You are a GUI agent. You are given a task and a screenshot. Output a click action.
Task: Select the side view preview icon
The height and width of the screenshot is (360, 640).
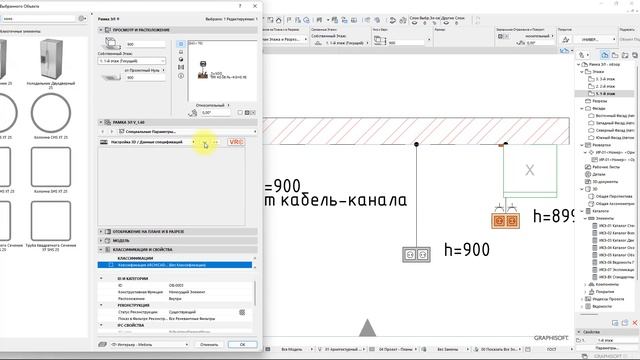pyautogui.click(x=181, y=52)
